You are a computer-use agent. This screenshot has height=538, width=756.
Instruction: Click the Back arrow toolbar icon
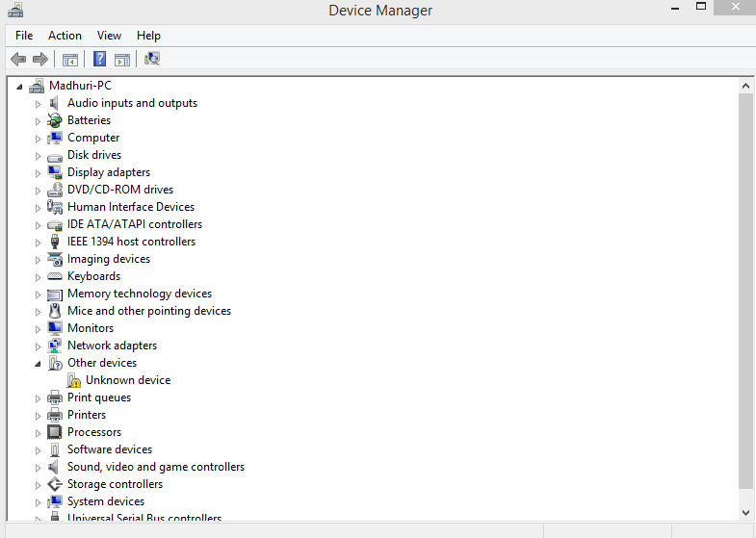pos(18,60)
